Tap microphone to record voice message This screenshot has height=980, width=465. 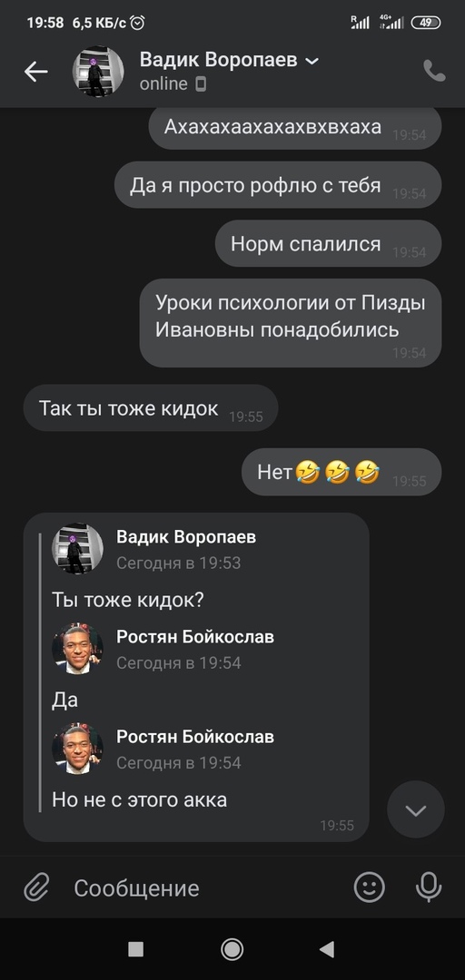click(429, 887)
